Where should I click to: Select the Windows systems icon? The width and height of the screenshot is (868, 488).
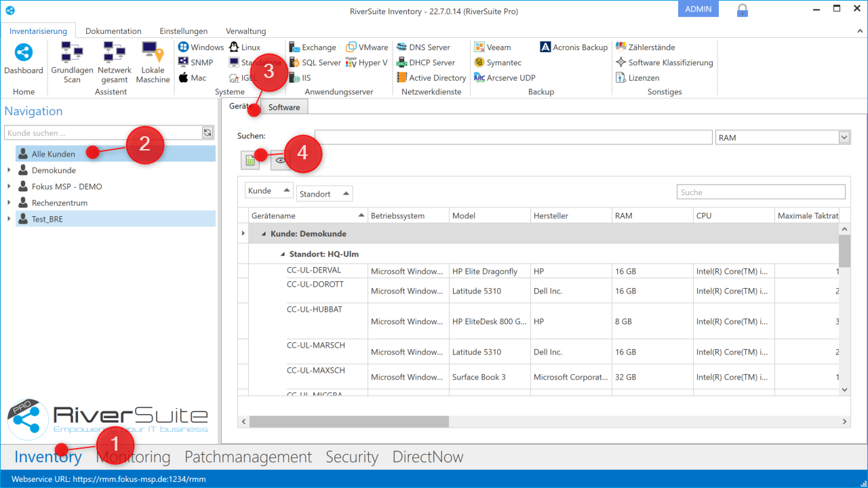coord(201,47)
